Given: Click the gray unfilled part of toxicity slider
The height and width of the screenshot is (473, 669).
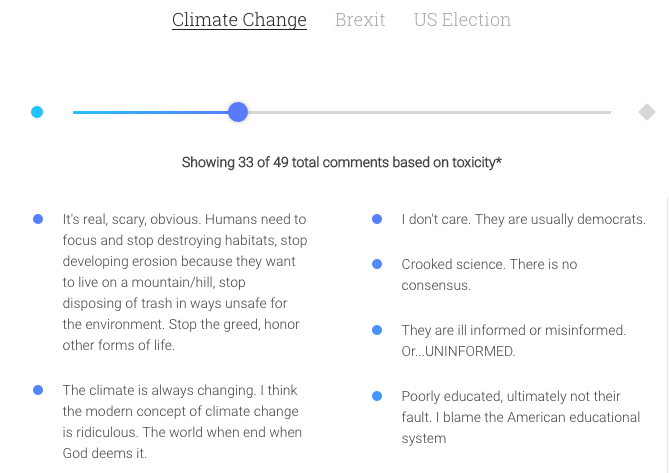Looking at the screenshot, I should click(430, 112).
